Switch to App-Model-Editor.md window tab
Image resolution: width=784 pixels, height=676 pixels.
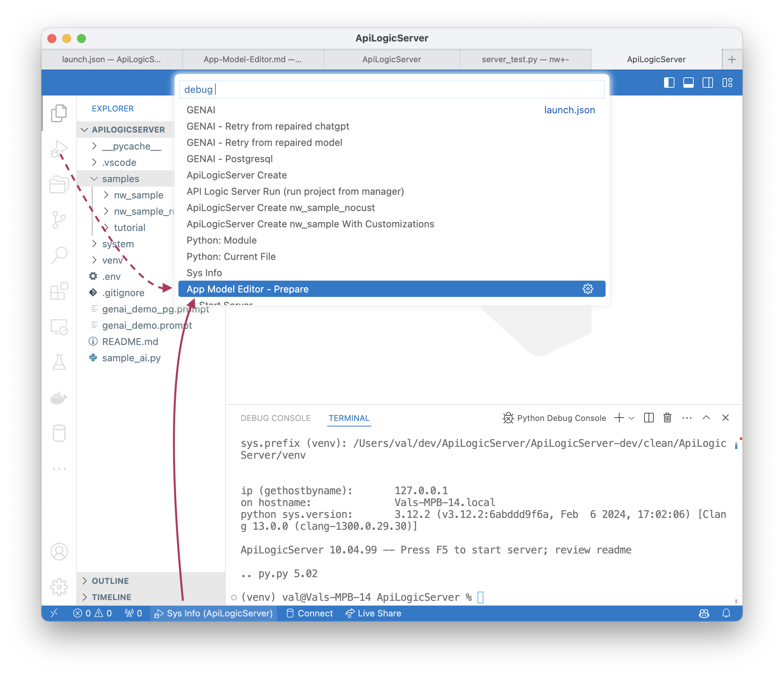[252, 60]
